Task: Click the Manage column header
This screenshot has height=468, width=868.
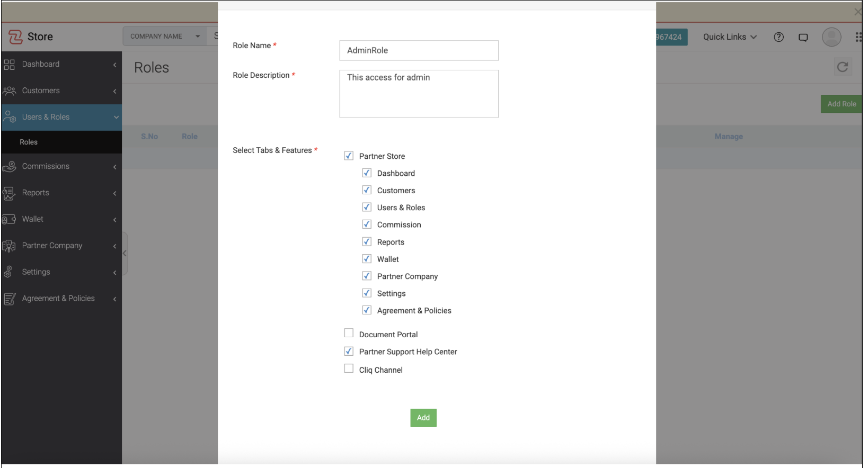Action: (x=729, y=137)
